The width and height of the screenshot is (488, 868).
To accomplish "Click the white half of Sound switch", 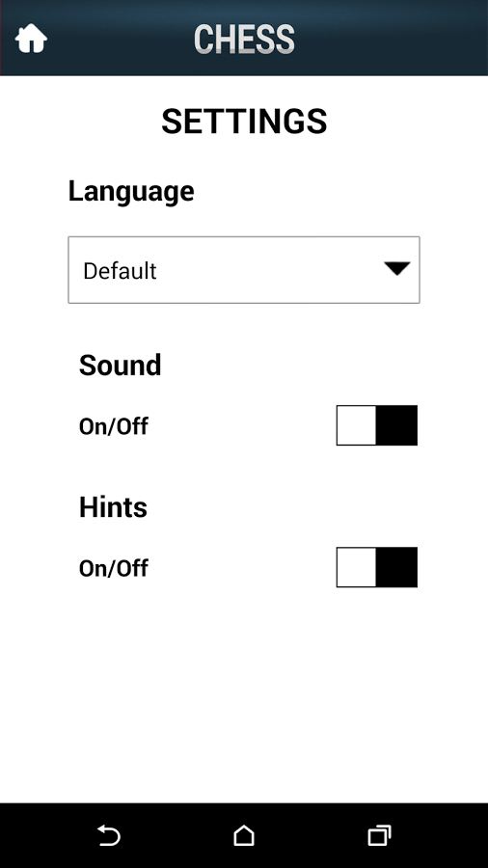I will [x=356, y=425].
